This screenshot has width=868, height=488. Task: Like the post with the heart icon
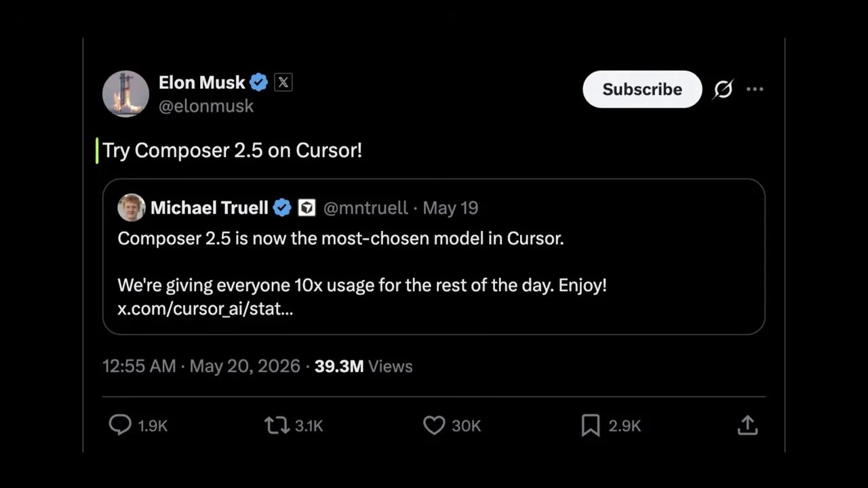pyautogui.click(x=434, y=425)
